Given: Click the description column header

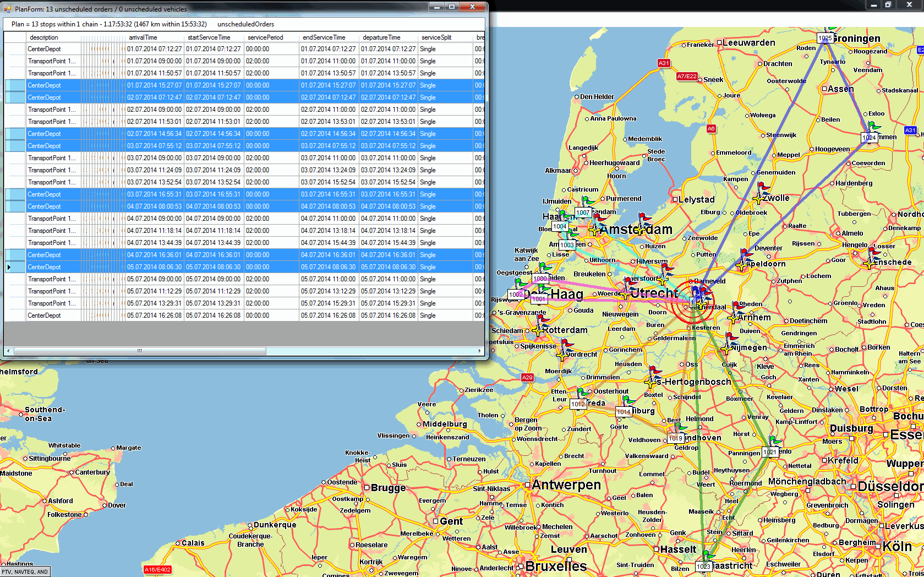Looking at the screenshot, I should [x=44, y=37].
